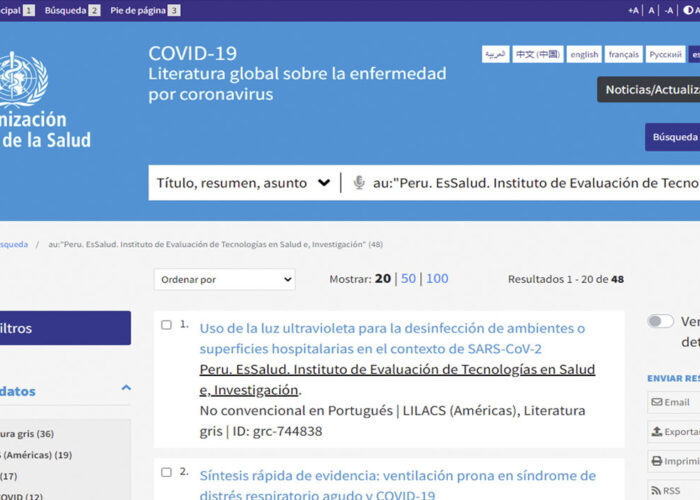Click the Búsqueda advanced search button
The width and height of the screenshot is (700, 500).
coord(672,137)
